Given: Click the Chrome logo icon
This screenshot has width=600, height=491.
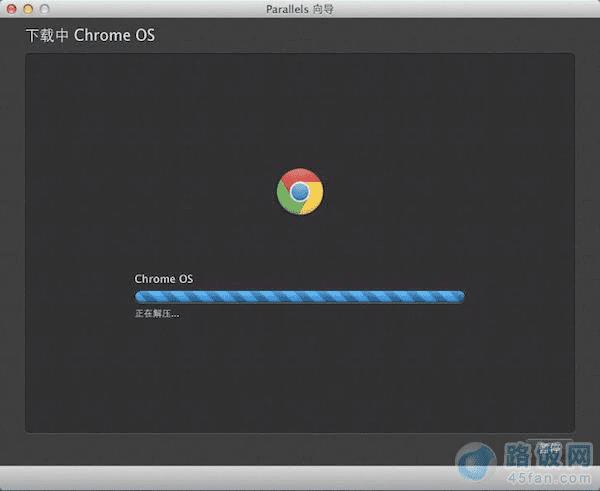Looking at the screenshot, I should (x=300, y=191).
